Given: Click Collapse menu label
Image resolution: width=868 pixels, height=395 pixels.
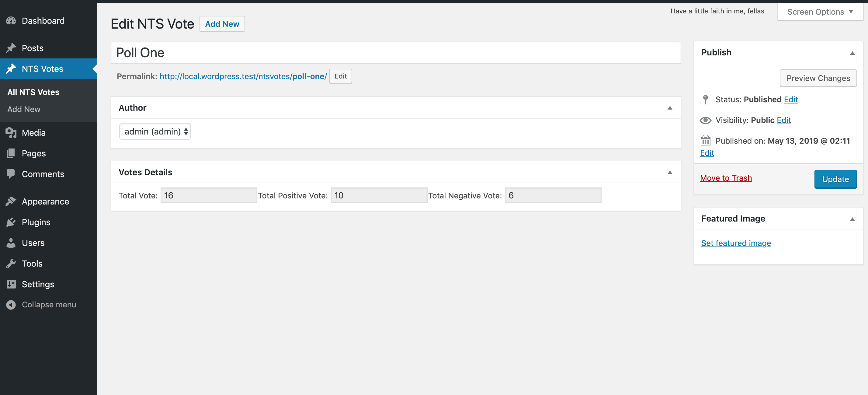Looking at the screenshot, I should point(49,305).
